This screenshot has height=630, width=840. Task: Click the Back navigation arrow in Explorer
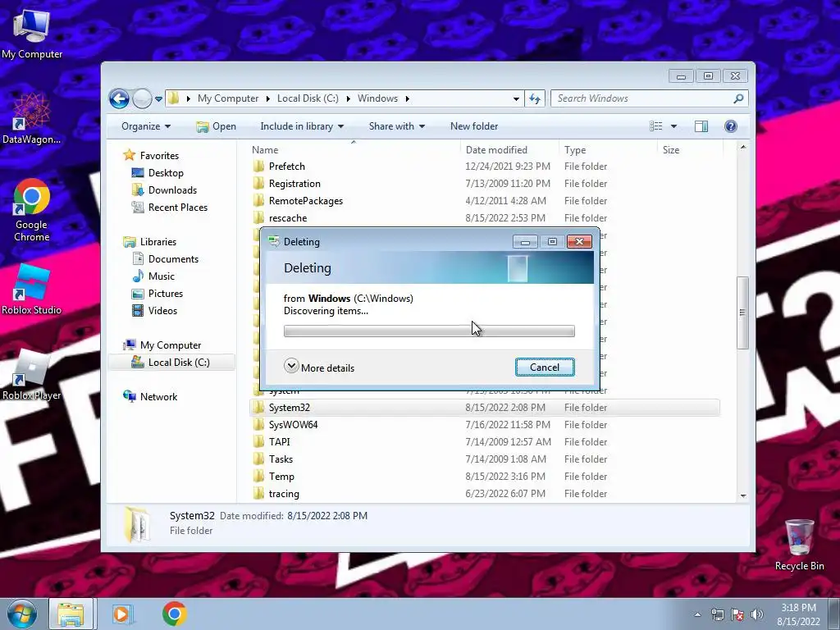(x=119, y=98)
